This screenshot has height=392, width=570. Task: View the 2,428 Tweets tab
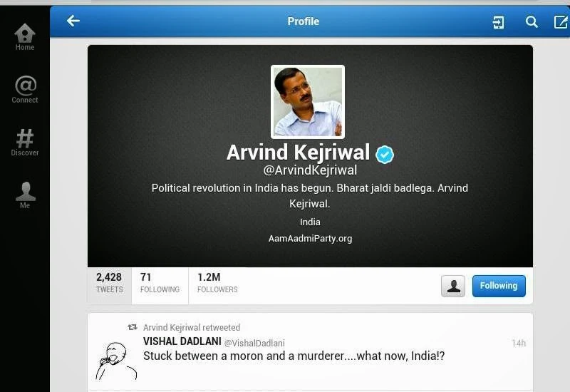(x=110, y=282)
